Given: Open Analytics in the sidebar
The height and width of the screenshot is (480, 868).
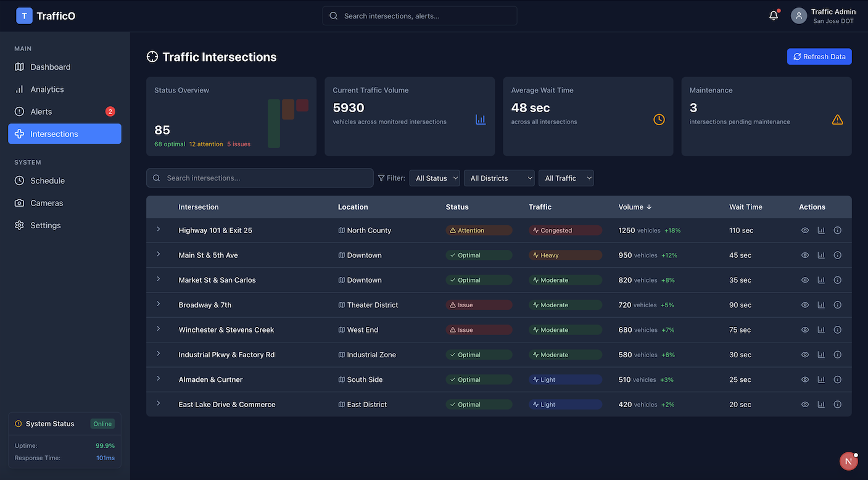Looking at the screenshot, I should tap(65, 89).
